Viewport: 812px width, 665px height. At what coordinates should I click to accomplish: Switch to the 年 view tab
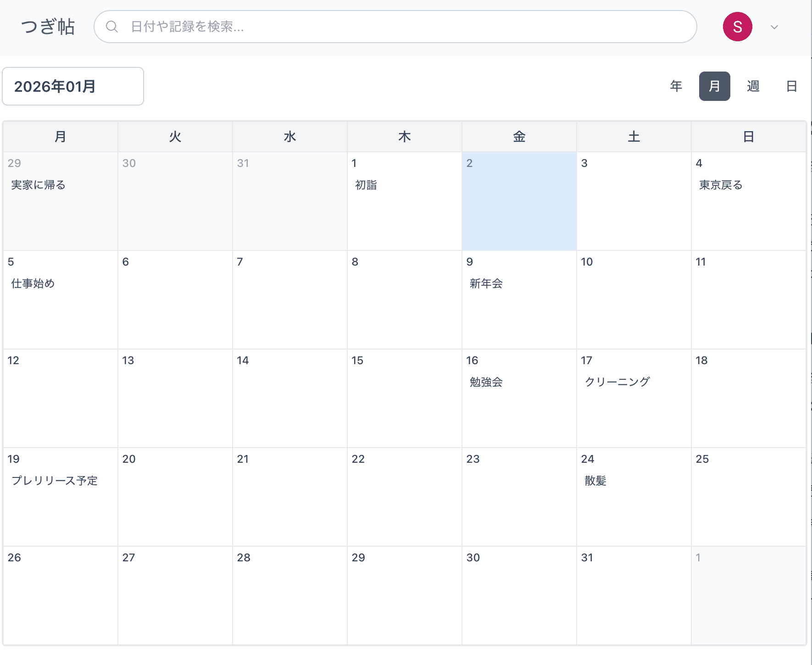point(676,86)
